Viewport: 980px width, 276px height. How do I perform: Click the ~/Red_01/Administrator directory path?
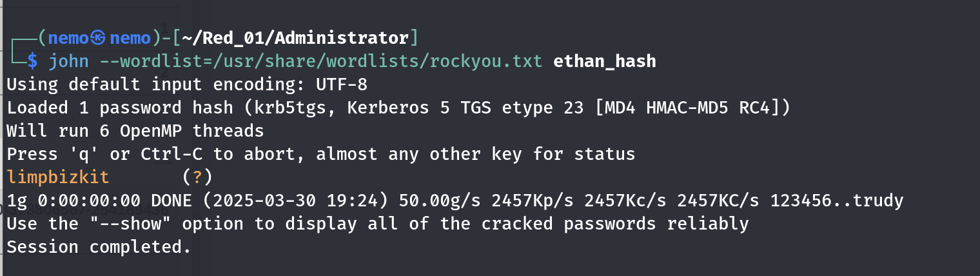click(x=295, y=38)
